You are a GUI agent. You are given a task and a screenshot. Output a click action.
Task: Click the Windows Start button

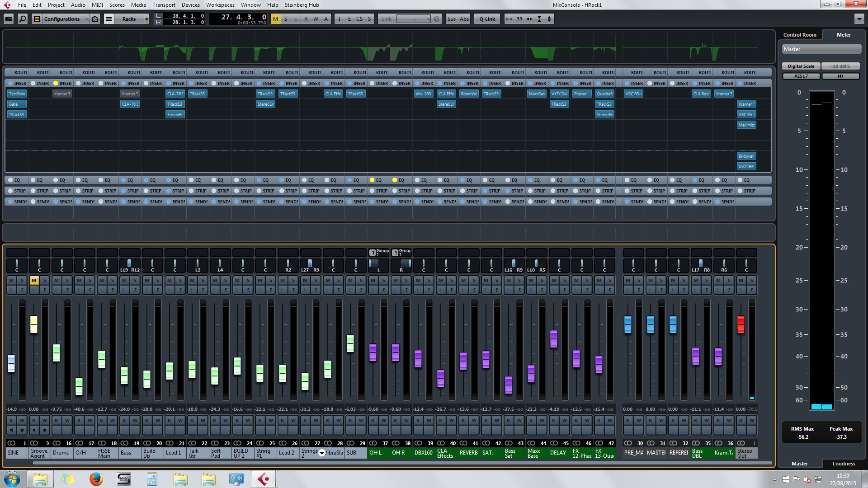pyautogui.click(x=12, y=479)
